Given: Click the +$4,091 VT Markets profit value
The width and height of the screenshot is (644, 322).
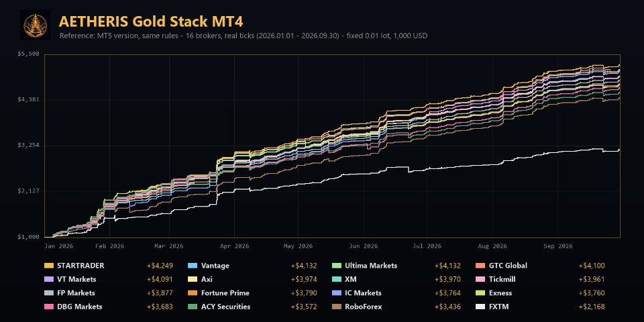Looking at the screenshot, I should [x=160, y=279].
